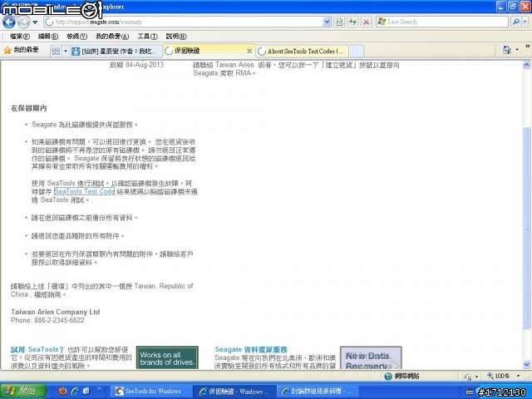Image resolution: width=532 pixels, height=399 pixels.
Task: Expand the tab list dropdown arrow
Action: click(x=66, y=52)
